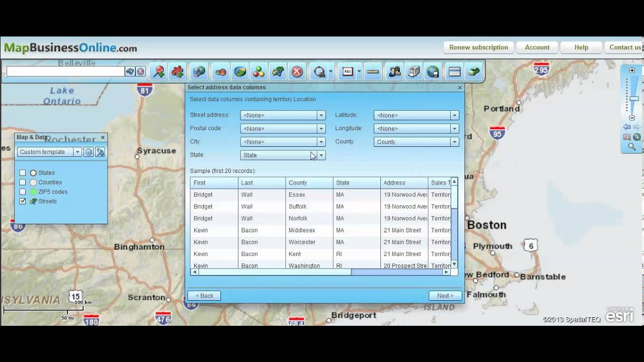Click the County column header

coord(309,183)
